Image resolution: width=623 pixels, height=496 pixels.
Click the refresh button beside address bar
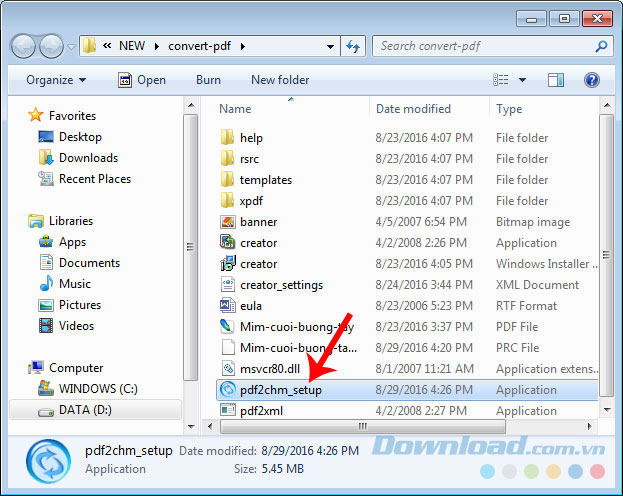(x=352, y=46)
